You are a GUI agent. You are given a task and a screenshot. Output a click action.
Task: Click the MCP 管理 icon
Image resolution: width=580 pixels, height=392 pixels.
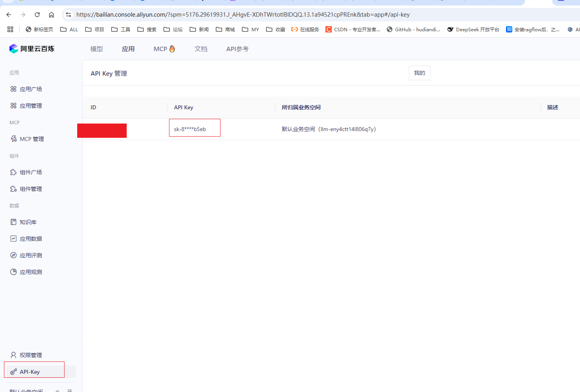tap(13, 139)
